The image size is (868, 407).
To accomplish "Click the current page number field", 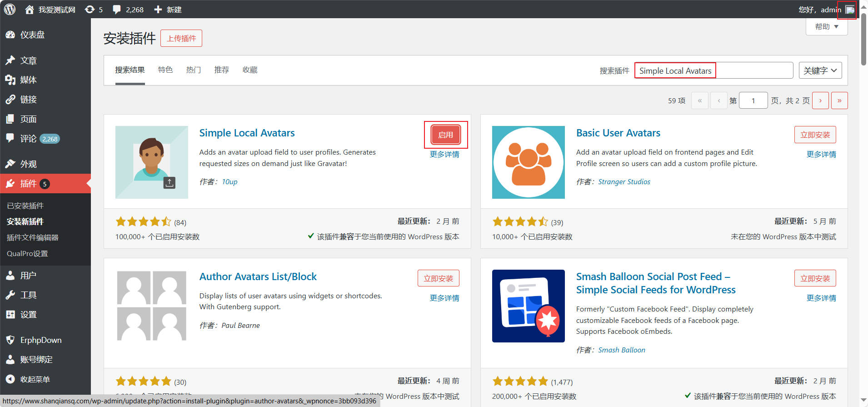I will click(753, 100).
